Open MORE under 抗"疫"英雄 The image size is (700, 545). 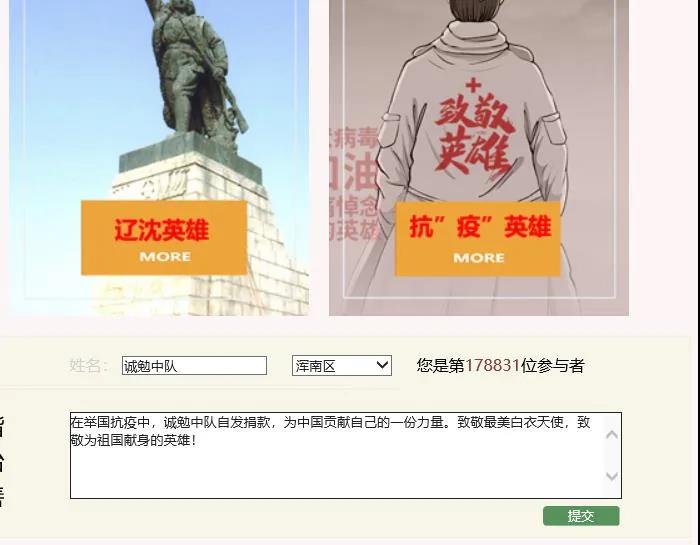click(479, 258)
